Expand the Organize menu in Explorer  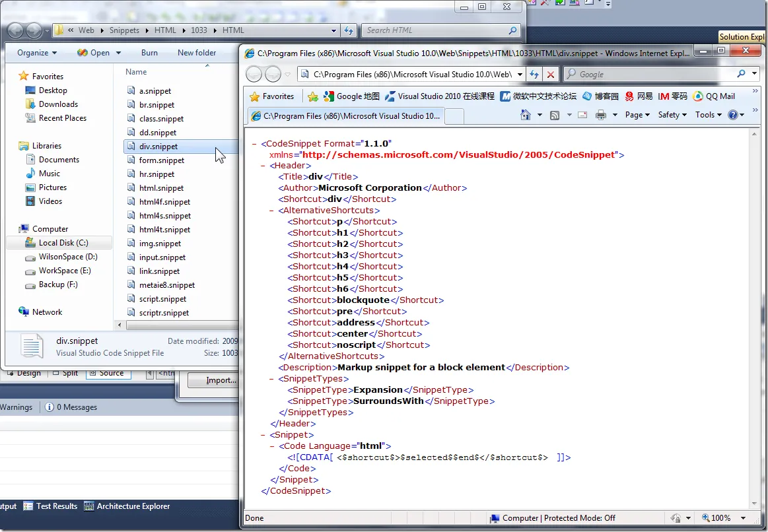[37, 53]
